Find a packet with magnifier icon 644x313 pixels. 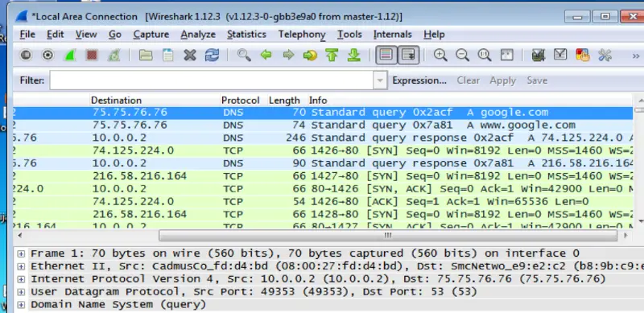(244, 55)
